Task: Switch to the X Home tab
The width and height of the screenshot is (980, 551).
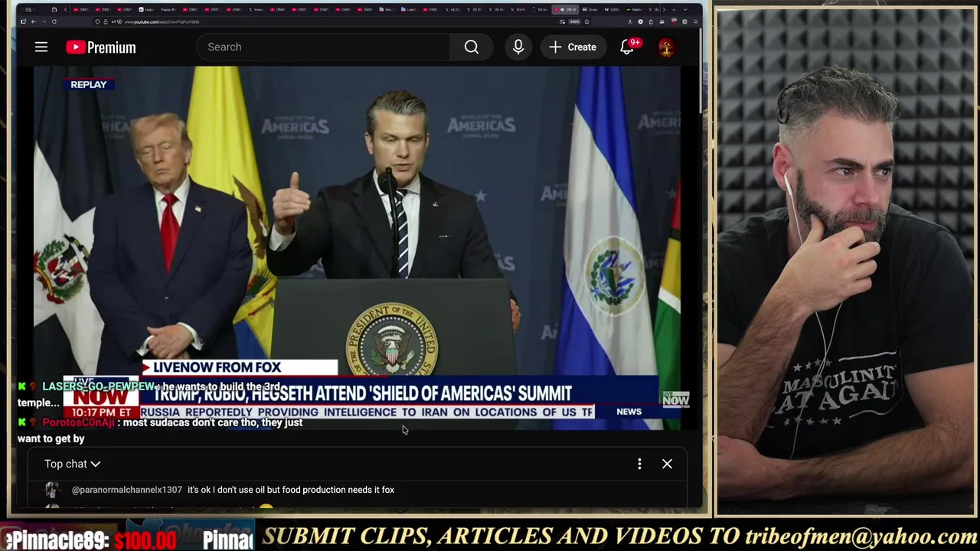Action: (x=256, y=9)
